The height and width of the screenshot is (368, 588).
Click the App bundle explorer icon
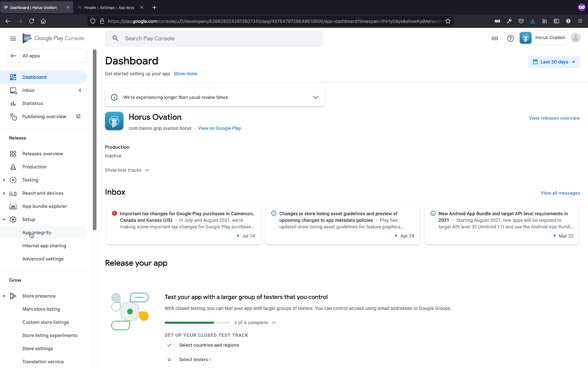click(x=13, y=206)
